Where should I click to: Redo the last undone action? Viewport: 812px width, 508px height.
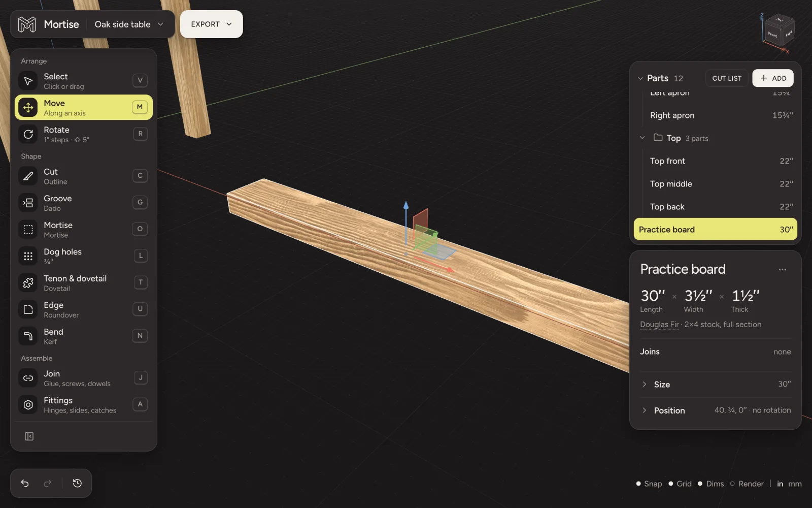point(48,483)
